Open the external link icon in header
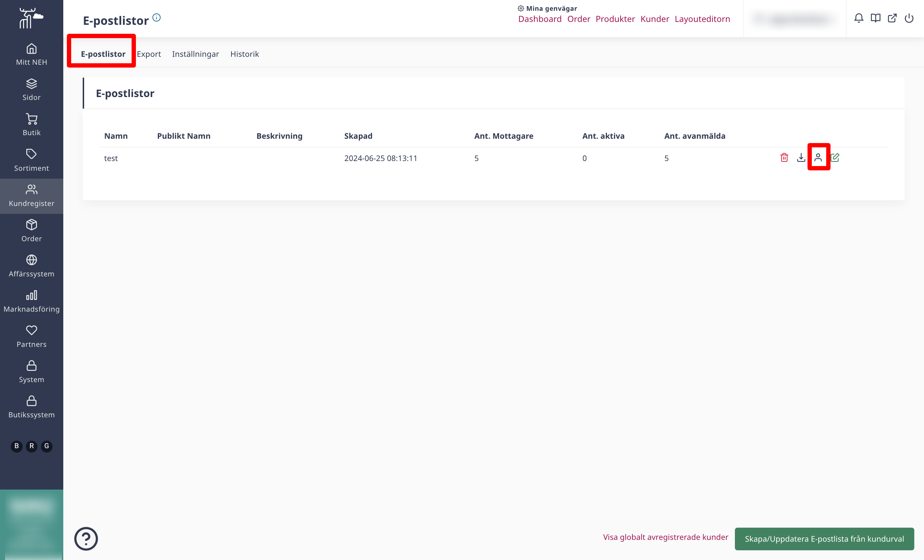Viewport: 924px width, 560px height. pos(892,18)
